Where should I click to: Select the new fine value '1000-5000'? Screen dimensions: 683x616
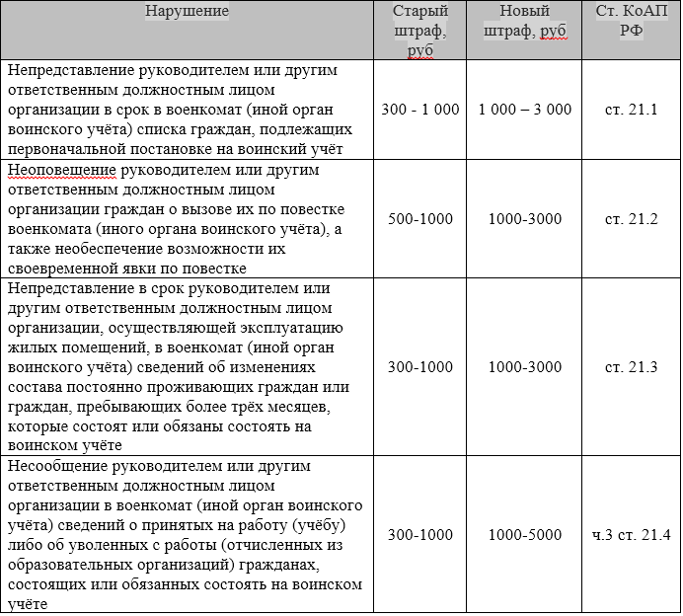524,534
